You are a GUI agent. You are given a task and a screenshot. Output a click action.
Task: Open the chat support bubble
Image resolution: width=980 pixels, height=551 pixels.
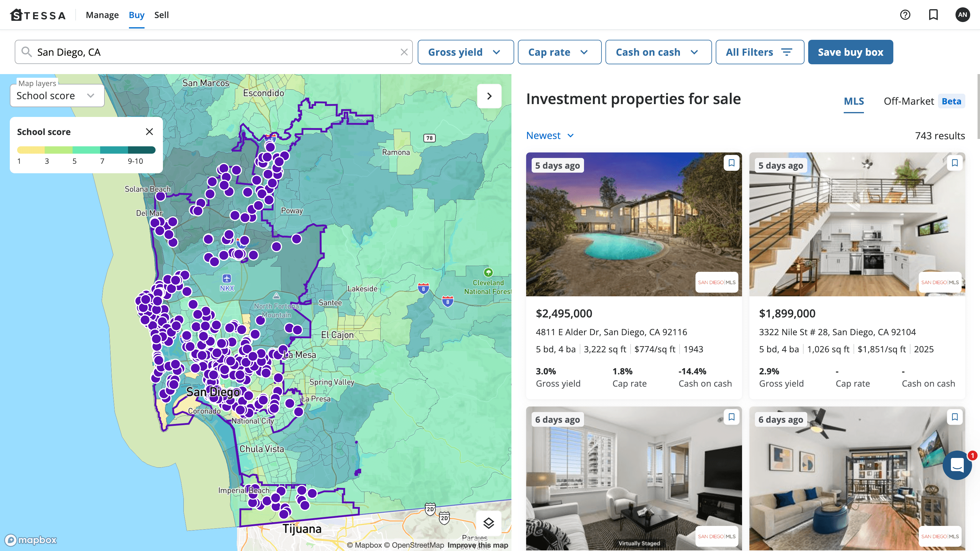[957, 465]
